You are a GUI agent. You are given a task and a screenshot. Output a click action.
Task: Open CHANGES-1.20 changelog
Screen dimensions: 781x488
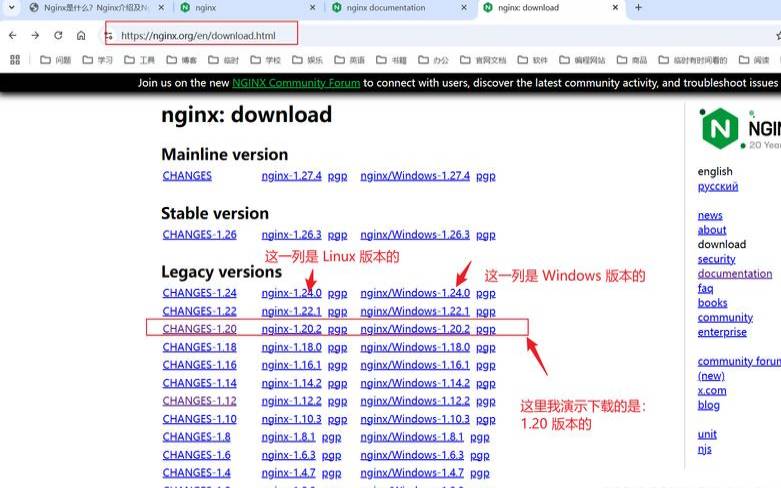coord(199,329)
